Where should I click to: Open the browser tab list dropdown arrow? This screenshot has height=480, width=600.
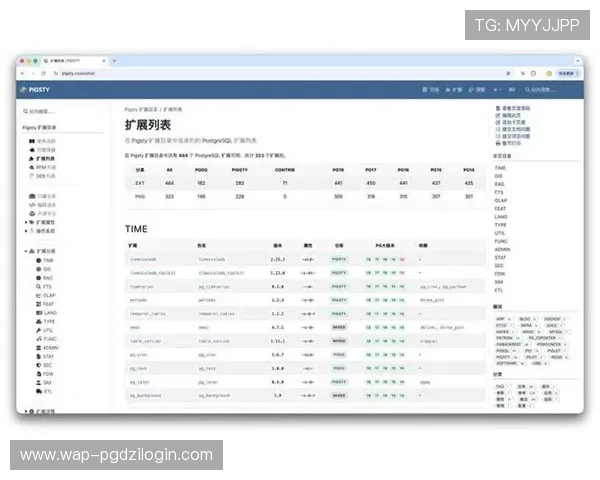[x=577, y=61]
